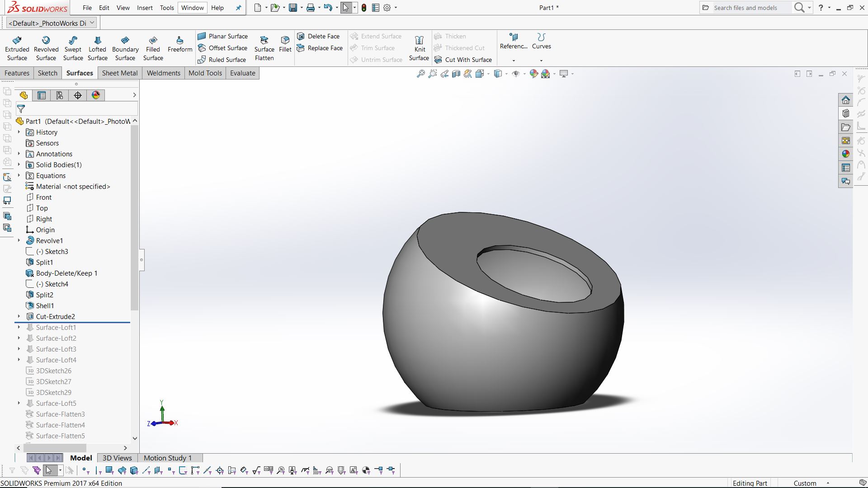Pin the SOLIDWORKS menu bar
This screenshot has height=488, width=868.
coord(239,8)
